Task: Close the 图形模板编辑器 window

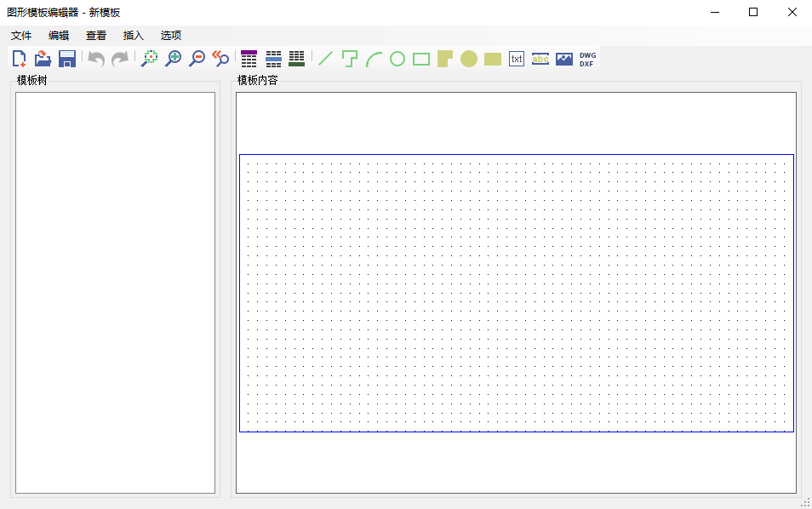Action: coord(792,12)
